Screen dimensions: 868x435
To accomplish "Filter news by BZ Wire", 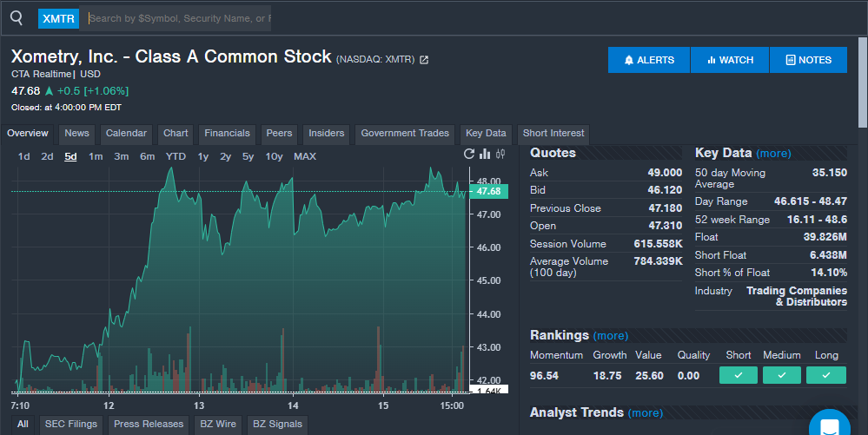I will [x=218, y=425].
